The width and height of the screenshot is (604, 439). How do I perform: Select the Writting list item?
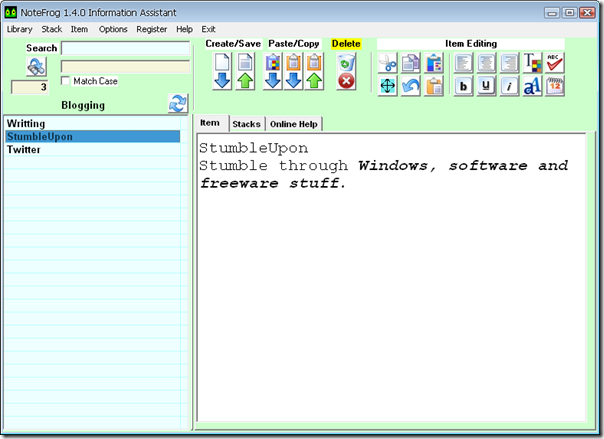tap(92, 124)
